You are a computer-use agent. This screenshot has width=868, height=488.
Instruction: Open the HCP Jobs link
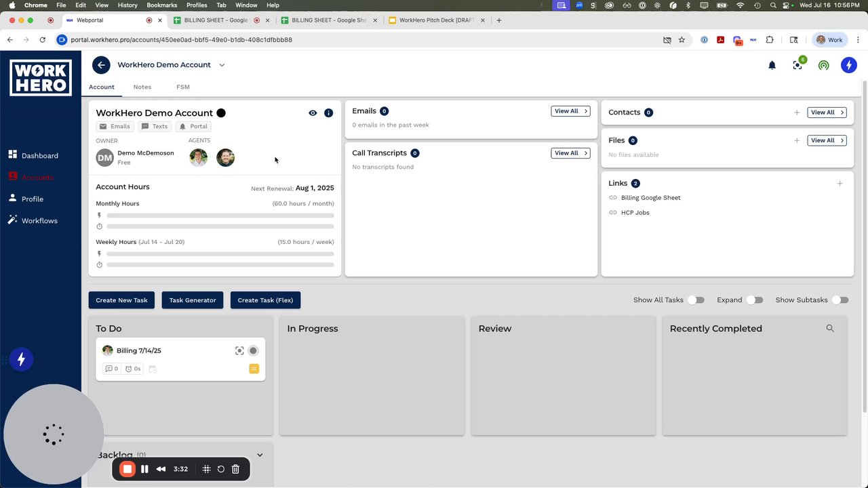pos(635,213)
